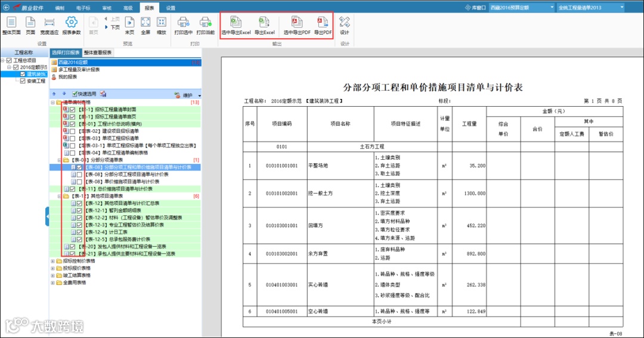Click 打印当前 printer icon
This screenshot has height=338, width=644.
tap(205, 22)
